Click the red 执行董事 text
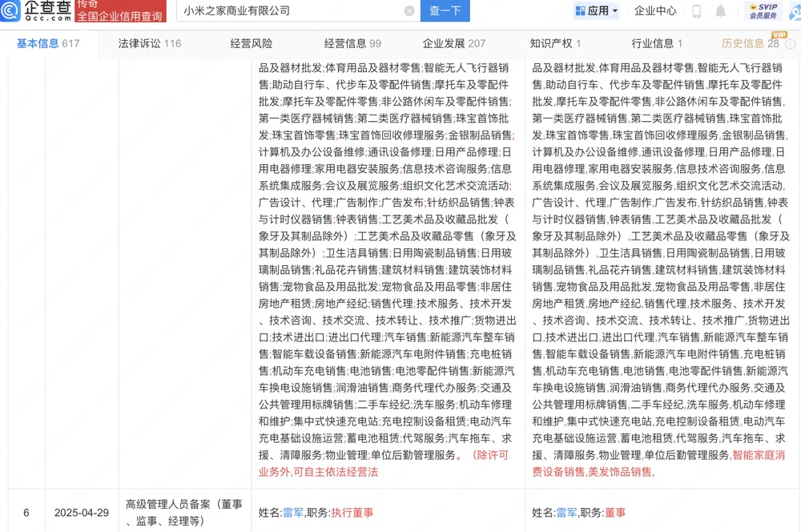The image size is (801, 532). 352,513
